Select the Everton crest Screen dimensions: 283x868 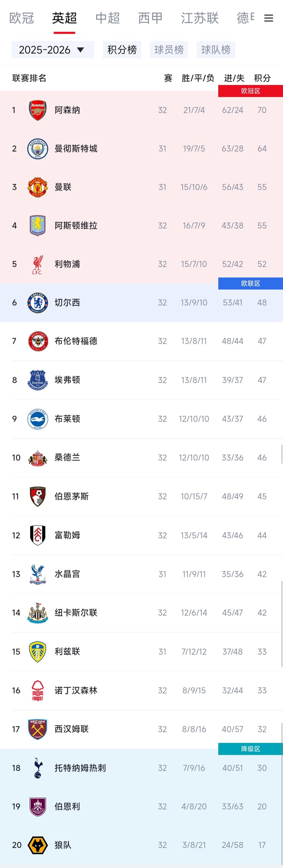(38, 380)
